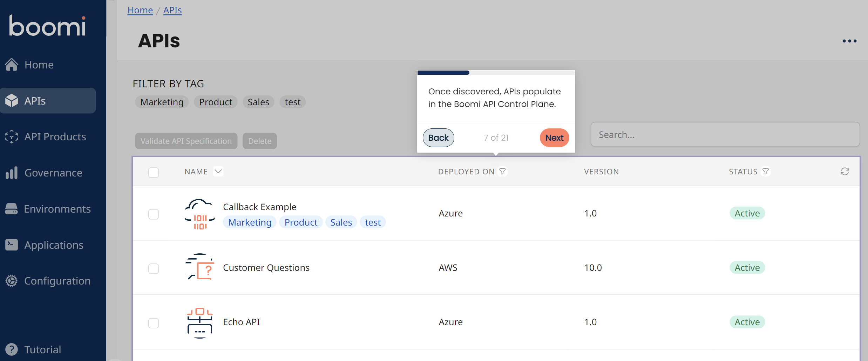
Task: Check the Callback Example row checkbox
Action: coord(154,214)
